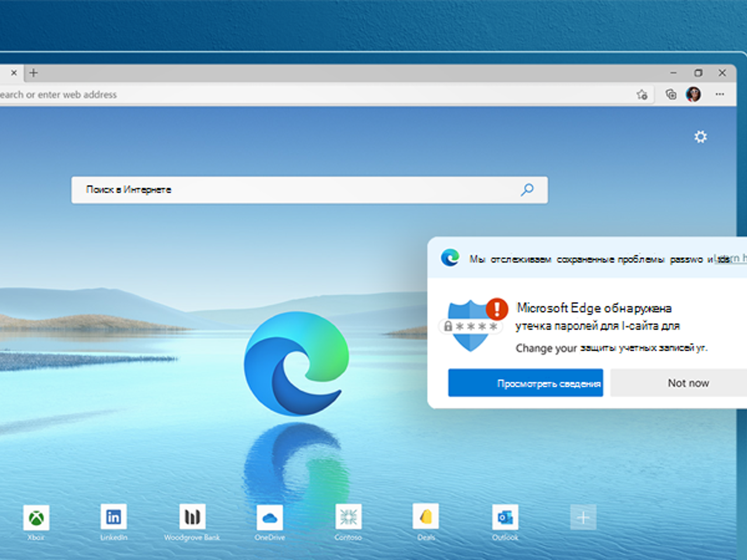Open the page layout settings gear

(700, 136)
